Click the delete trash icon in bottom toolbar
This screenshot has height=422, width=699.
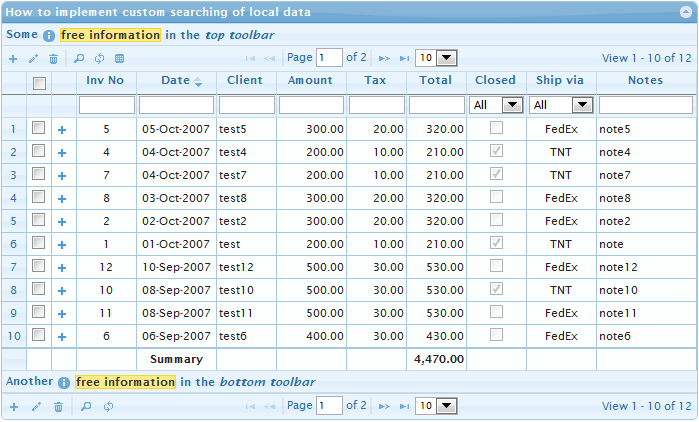tap(58, 407)
